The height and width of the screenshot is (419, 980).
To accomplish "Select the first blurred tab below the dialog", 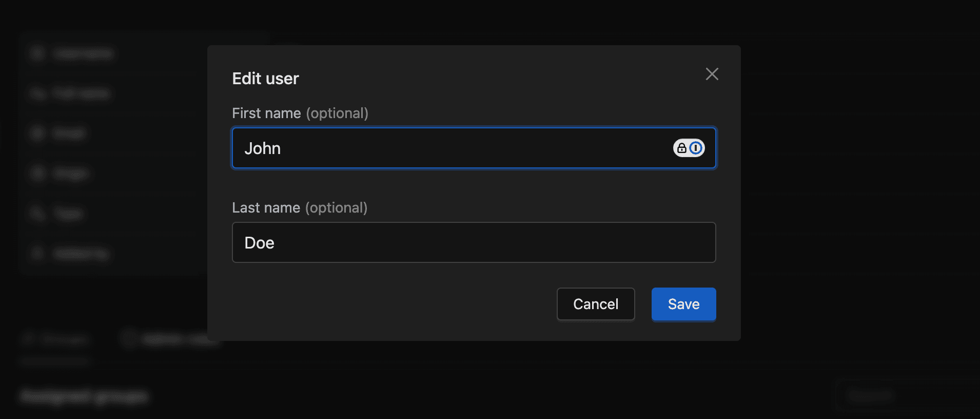I will point(55,339).
